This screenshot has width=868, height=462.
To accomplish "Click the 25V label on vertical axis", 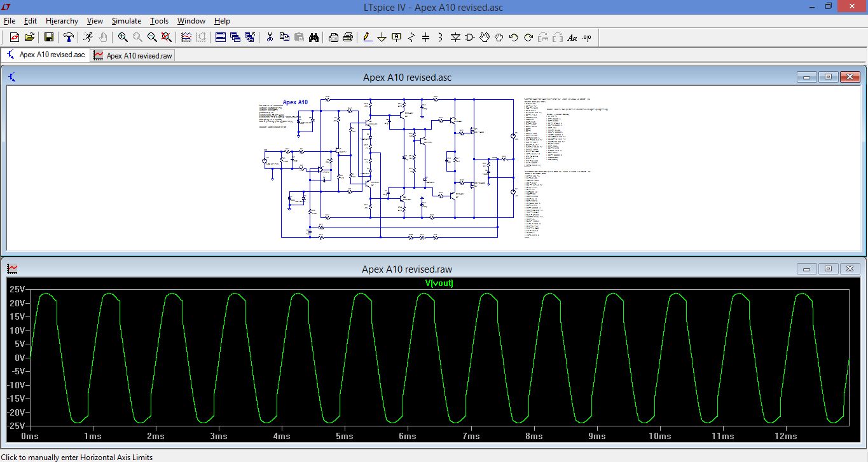I will tap(16, 289).
